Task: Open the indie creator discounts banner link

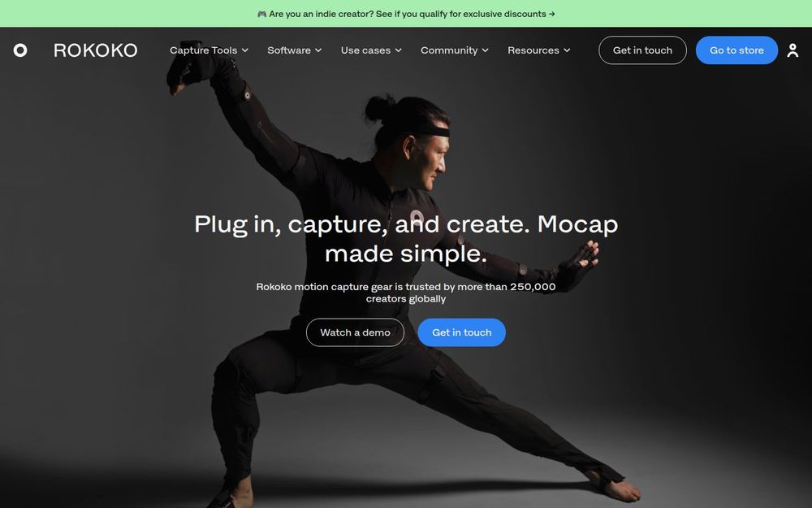Action: pos(406,14)
